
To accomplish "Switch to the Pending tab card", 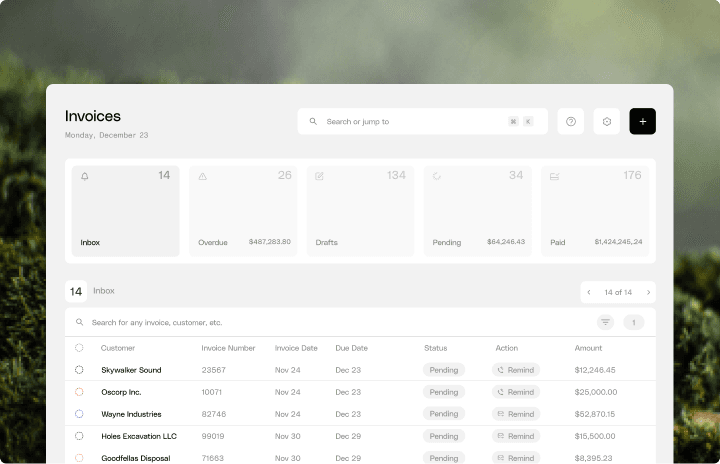I will (x=477, y=211).
